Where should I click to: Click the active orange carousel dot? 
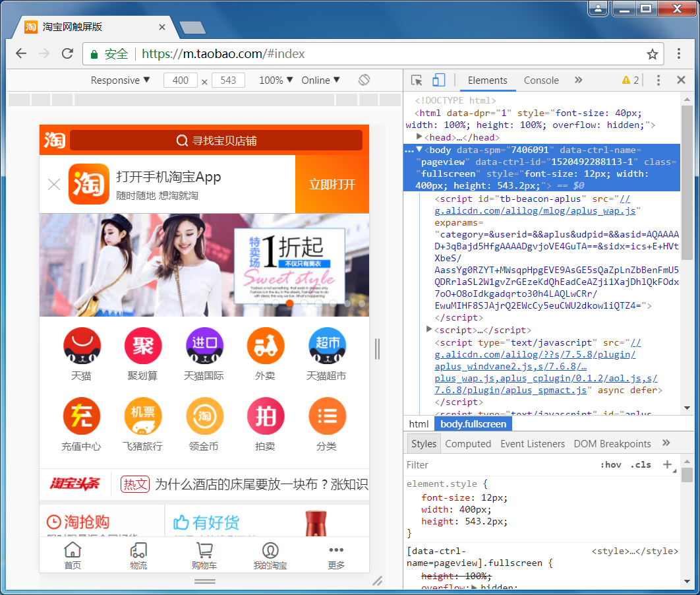click(x=290, y=303)
